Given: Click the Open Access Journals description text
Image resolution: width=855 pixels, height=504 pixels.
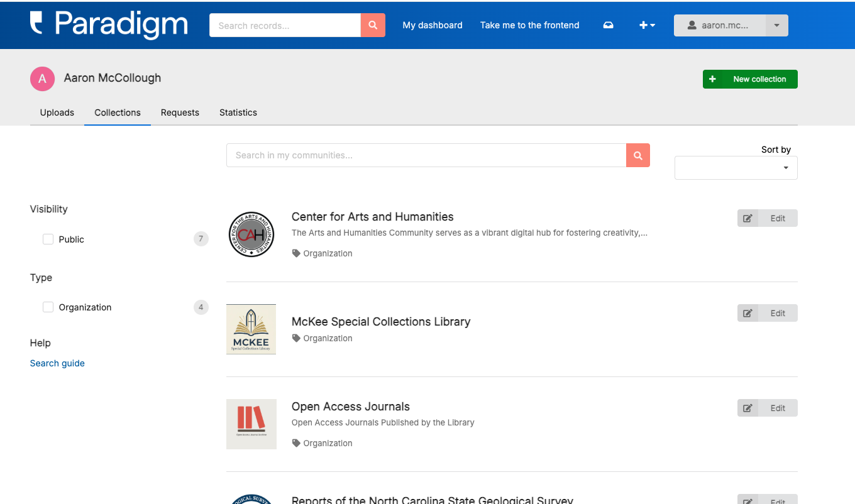Looking at the screenshot, I should (x=383, y=422).
